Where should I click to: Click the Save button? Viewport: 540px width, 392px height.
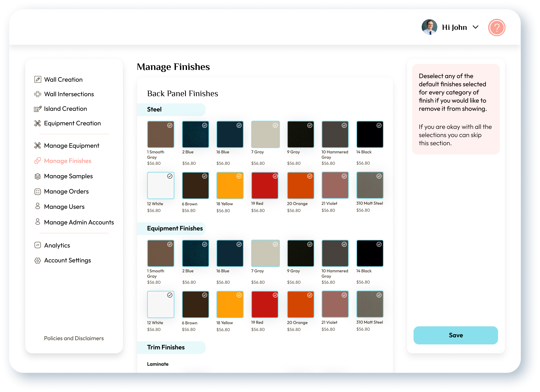[x=455, y=335]
